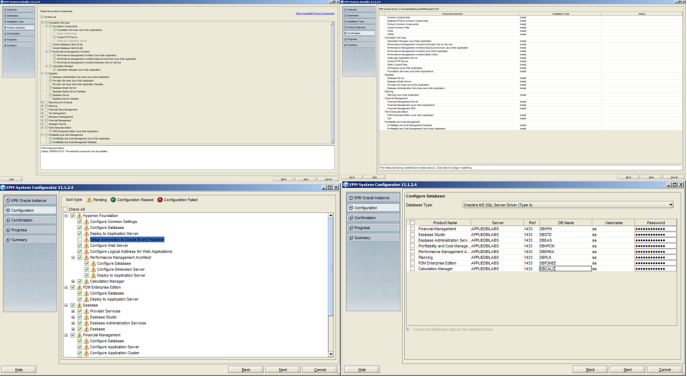This screenshot has height=377, width=687.
Task: Click Back in the task selection configurator window
Action: click(x=246, y=370)
